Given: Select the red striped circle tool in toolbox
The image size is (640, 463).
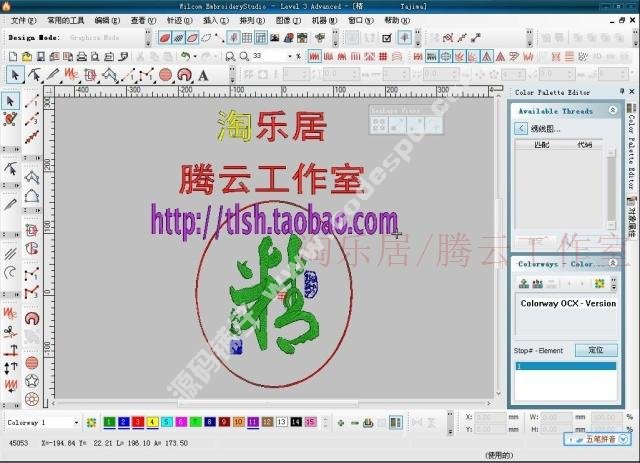Looking at the screenshot, I should coord(32,363).
